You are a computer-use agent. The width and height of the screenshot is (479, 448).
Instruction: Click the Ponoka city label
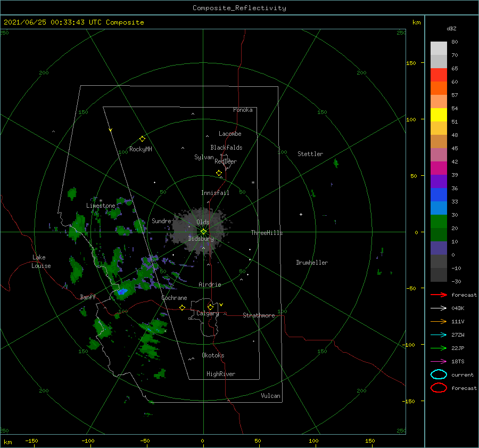click(x=243, y=110)
